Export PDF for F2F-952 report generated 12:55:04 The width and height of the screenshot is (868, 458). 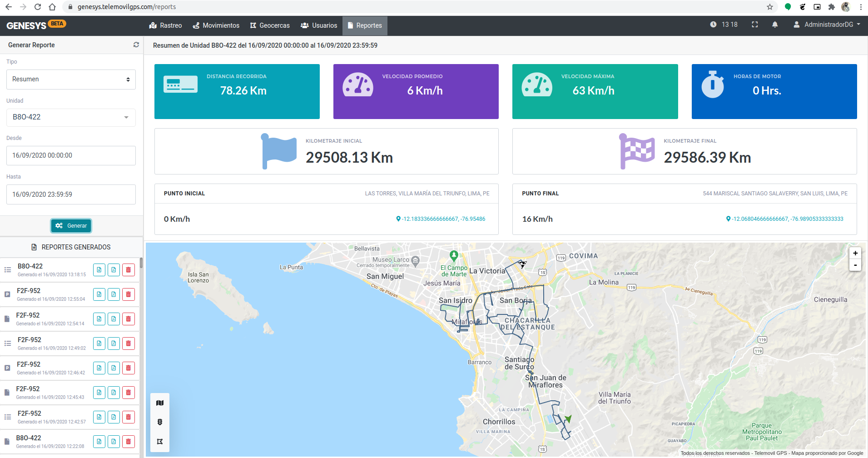pos(114,294)
